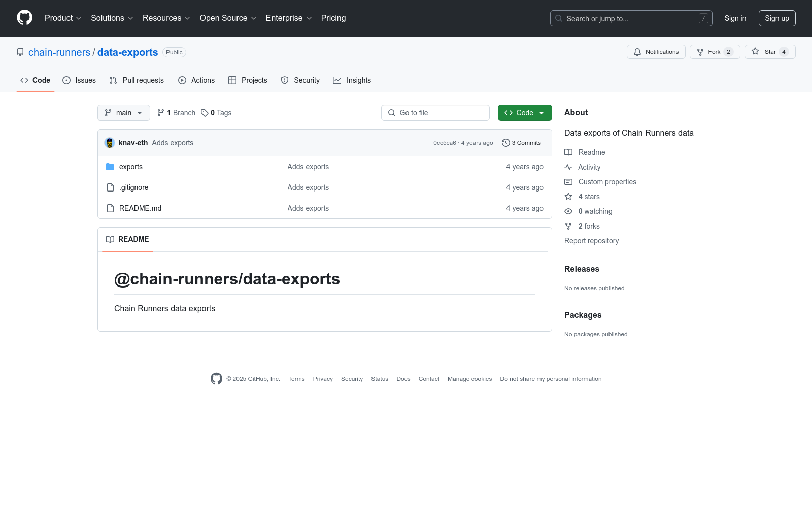Open the Packages section heading
Screen dimensions: 812x508
click(x=583, y=315)
